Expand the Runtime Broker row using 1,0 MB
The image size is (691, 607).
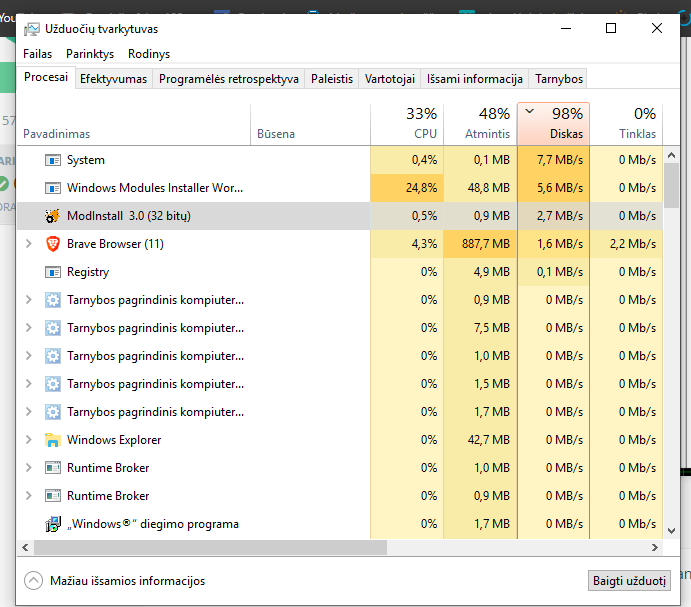[x=29, y=468]
